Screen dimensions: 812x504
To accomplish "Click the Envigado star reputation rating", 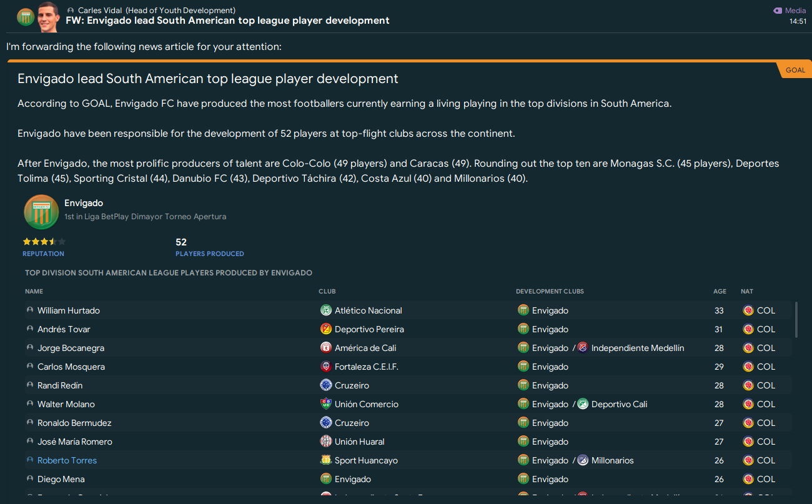I will point(44,242).
